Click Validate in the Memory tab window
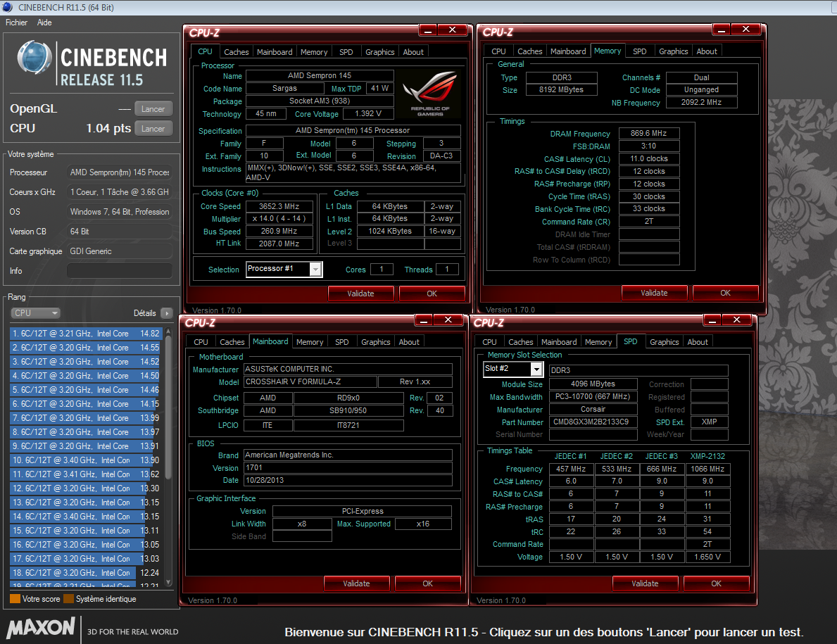 point(655,293)
